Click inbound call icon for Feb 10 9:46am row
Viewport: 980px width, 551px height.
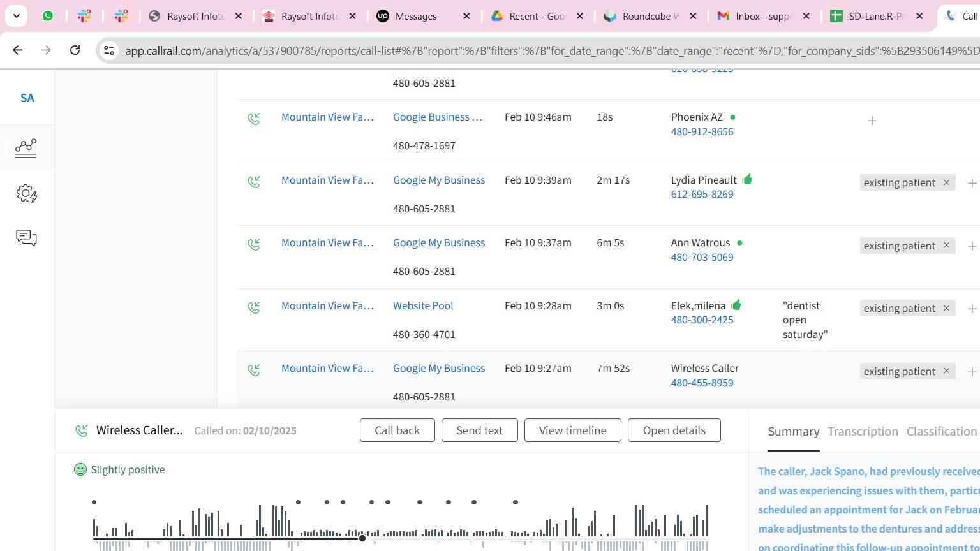click(x=254, y=119)
